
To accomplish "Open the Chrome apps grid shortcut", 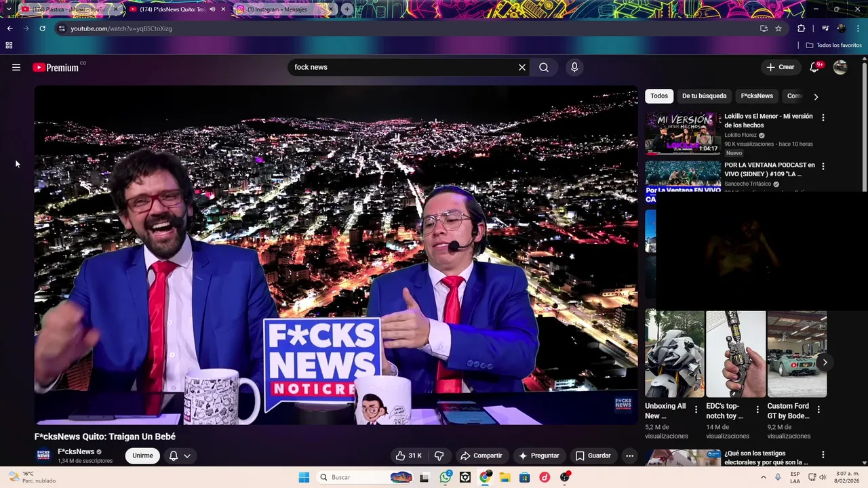I will pyautogui.click(x=9, y=45).
